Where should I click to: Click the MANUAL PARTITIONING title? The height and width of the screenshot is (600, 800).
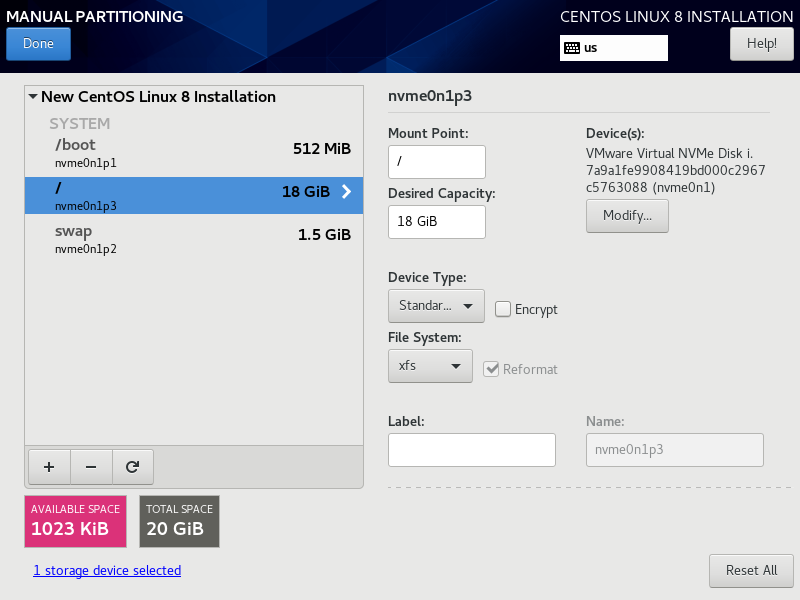(x=94, y=16)
